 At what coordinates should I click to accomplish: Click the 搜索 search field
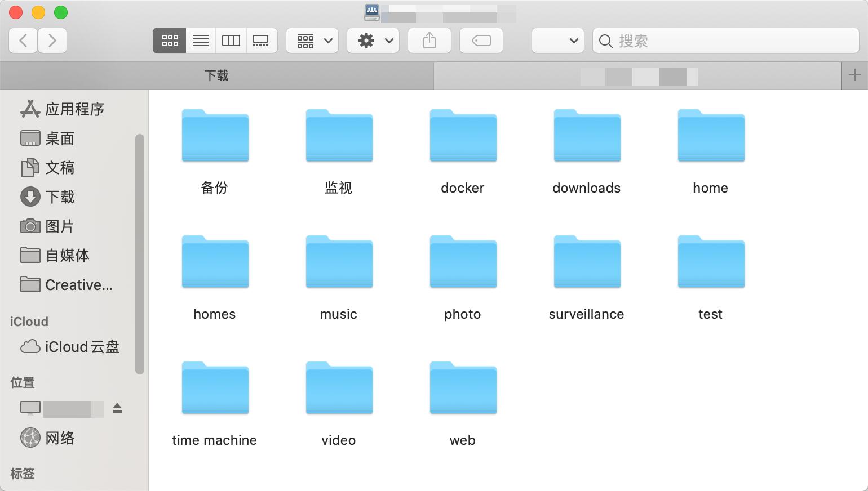coord(733,41)
